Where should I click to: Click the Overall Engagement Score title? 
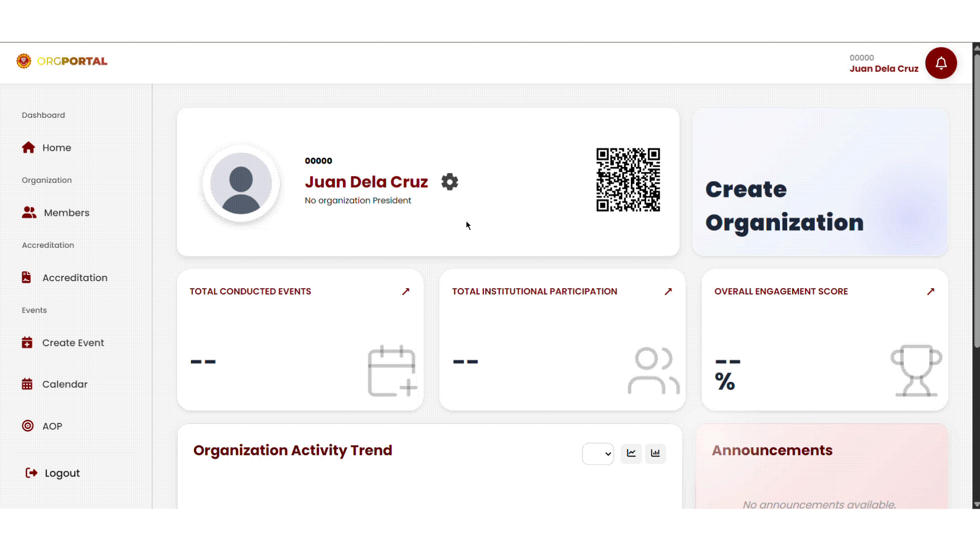tap(781, 291)
